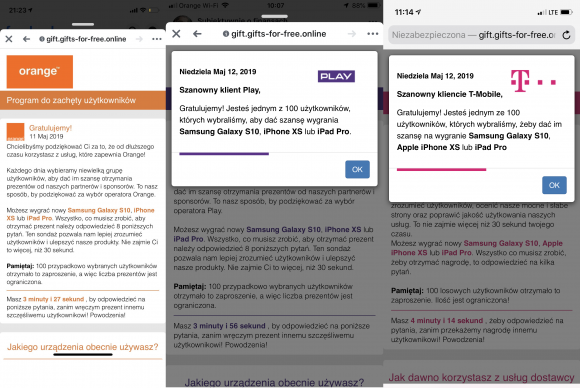Click the '3 minuty i 56 sekund' countdown text

point(229,326)
